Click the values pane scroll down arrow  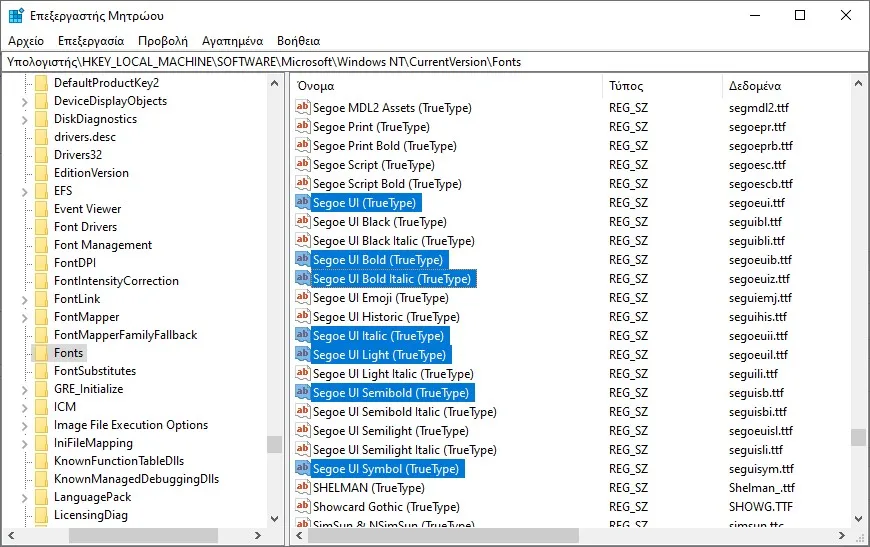pyautogui.click(x=858, y=519)
